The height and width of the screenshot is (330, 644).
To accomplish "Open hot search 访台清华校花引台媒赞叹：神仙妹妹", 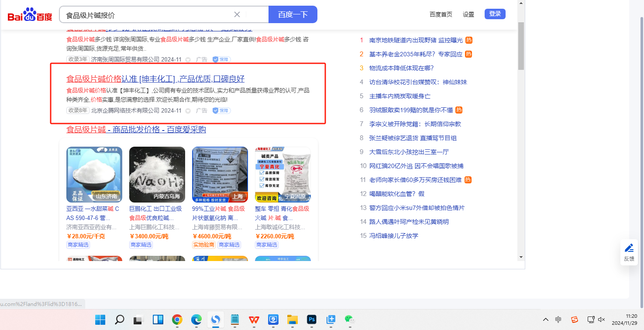I will tap(418, 82).
